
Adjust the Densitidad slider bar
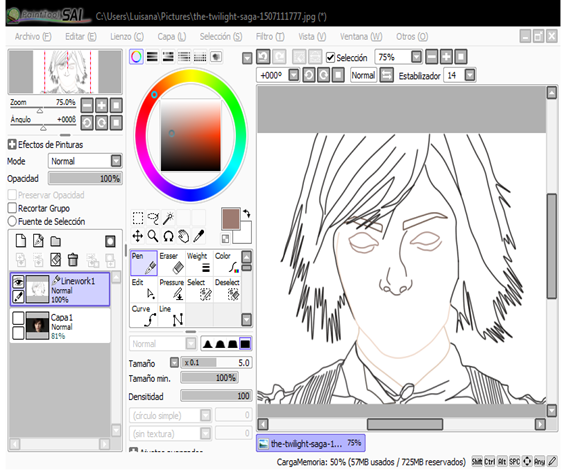point(216,396)
